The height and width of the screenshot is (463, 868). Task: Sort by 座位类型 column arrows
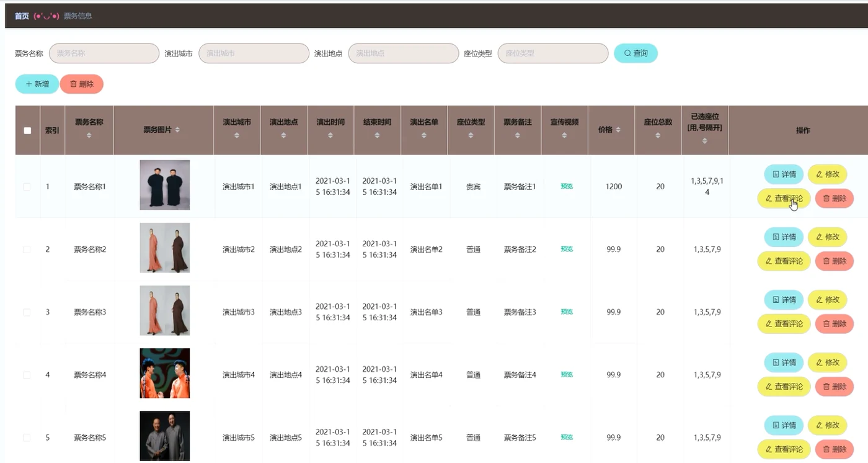(471, 135)
